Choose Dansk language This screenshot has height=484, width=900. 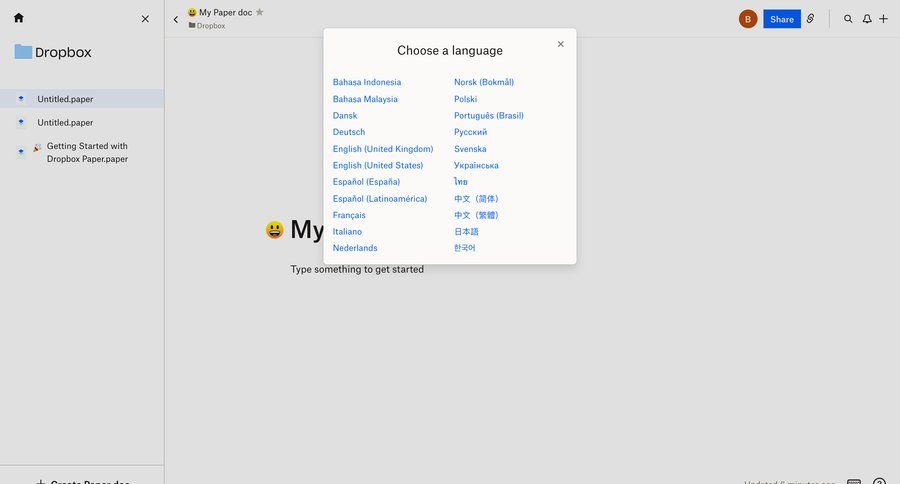click(x=345, y=115)
